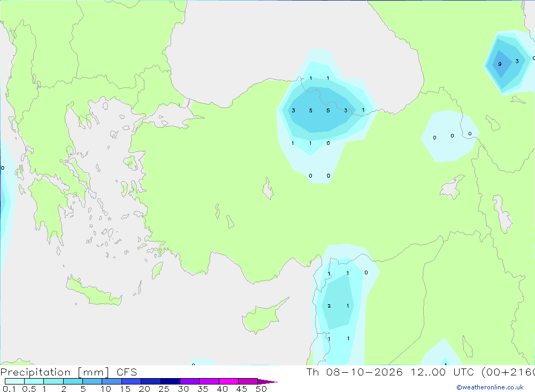Click the '50' legend scale label
Viewport: 535px width, 392px height.
(262, 389)
